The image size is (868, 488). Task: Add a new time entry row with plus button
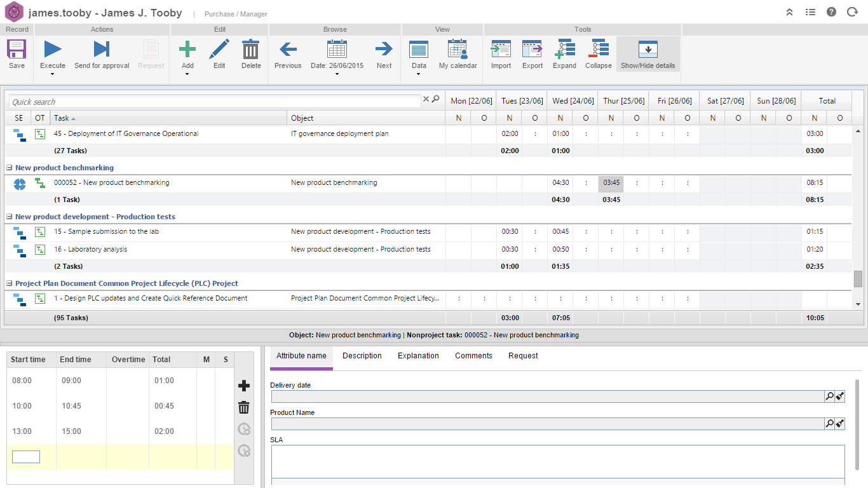click(x=243, y=386)
